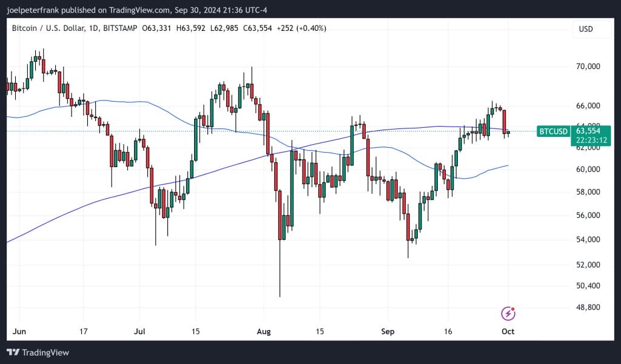The image size is (621, 364).
Task: Click the Bitcoin / U.S. Dollar title
Action: [x=53, y=28]
